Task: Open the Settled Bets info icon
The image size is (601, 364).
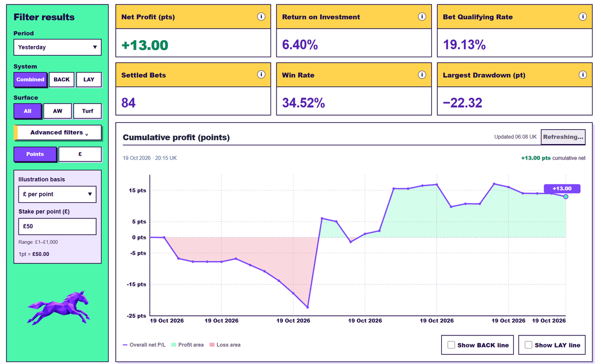Action: 261,75
